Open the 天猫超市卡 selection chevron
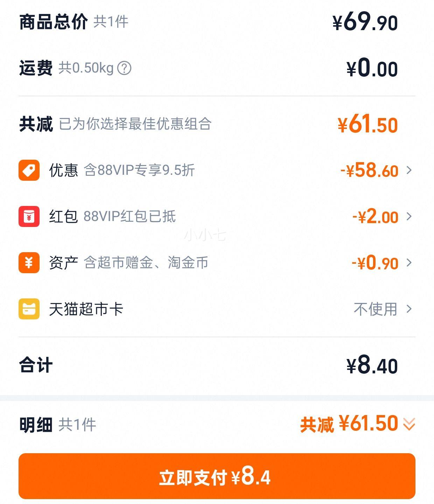 409,309
